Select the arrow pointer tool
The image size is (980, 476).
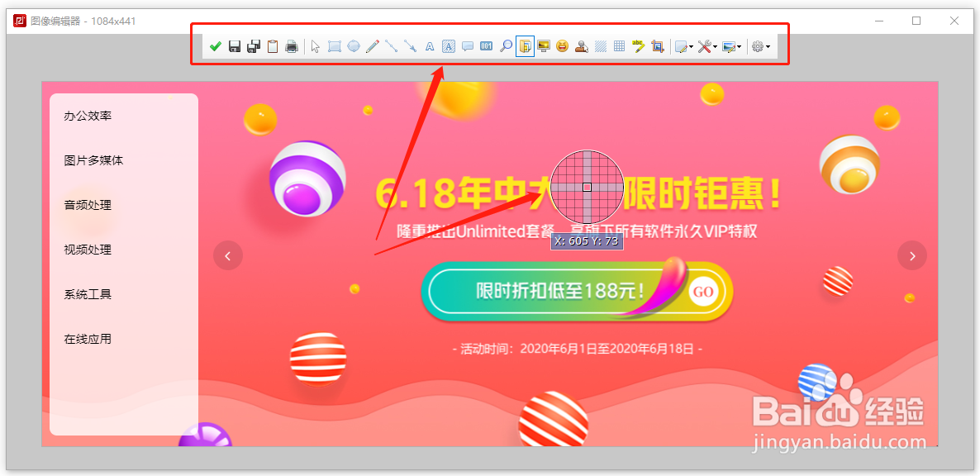(315, 46)
